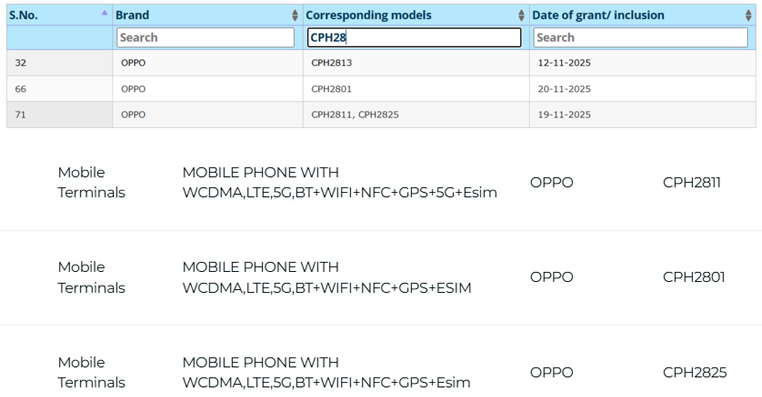Focus the Corresponding models search box containing CPH28
This screenshot has height=397, width=762.
(x=414, y=37)
